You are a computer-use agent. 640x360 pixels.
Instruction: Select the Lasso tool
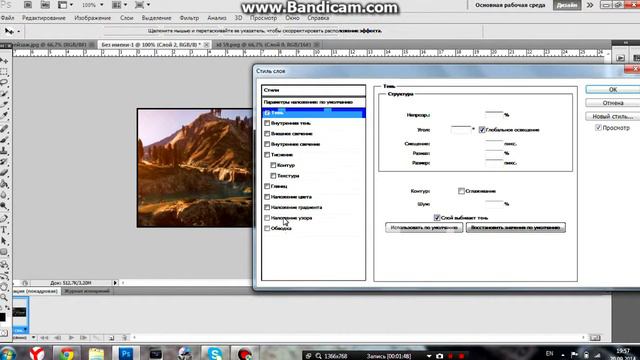coord(4,83)
